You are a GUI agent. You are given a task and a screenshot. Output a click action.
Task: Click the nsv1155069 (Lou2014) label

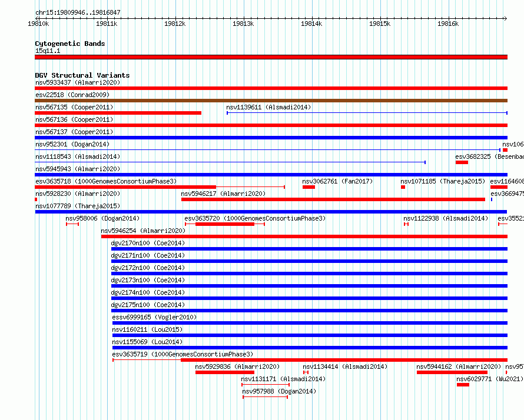pyautogui.click(x=147, y=342)
